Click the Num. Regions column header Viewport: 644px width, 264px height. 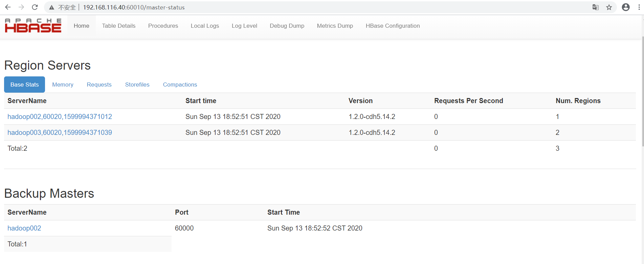(578, 101)
